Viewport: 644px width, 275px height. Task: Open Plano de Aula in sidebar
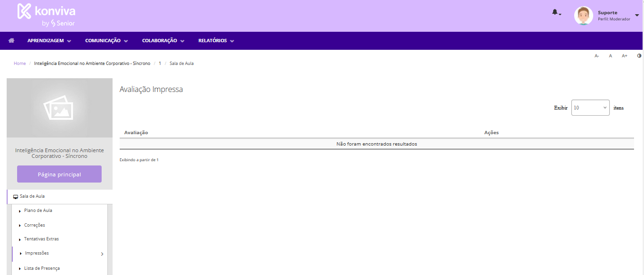[38, 211]
